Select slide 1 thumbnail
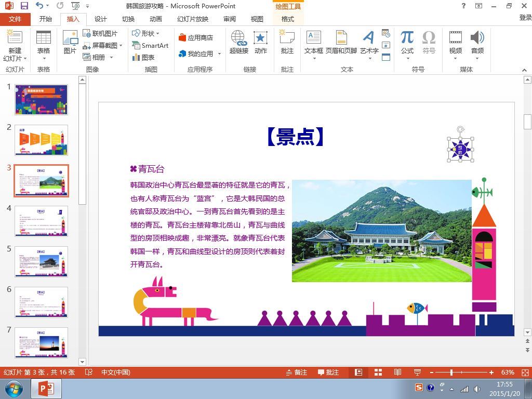Image resolution: width=532 pixels, height=399 pixels. point(41,100)
